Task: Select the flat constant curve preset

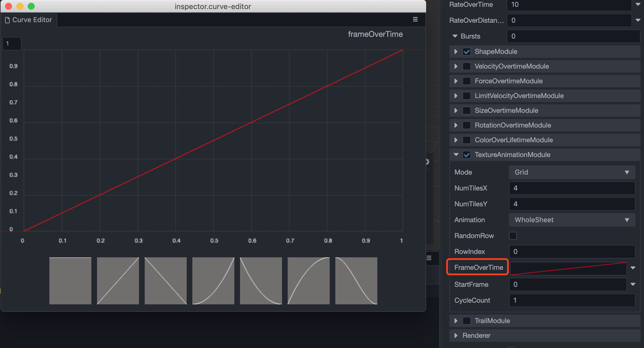Action: (x=70, y=281)
